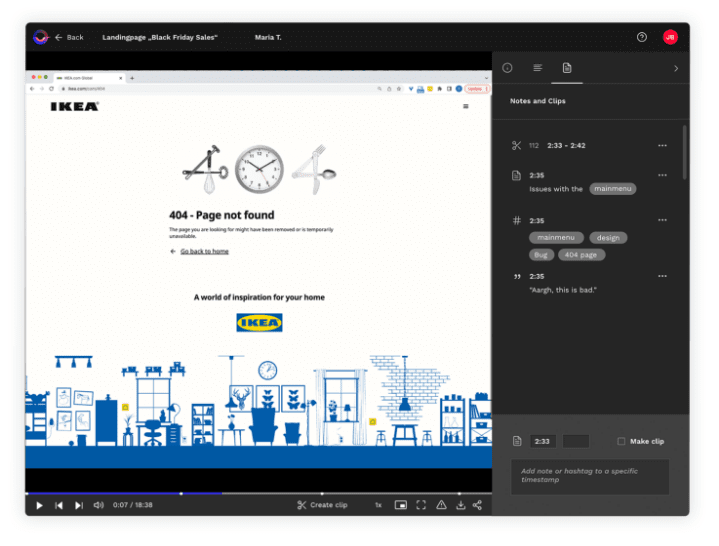Mute the video volume
The image size is (719, 546).
(x=98, y=505)
